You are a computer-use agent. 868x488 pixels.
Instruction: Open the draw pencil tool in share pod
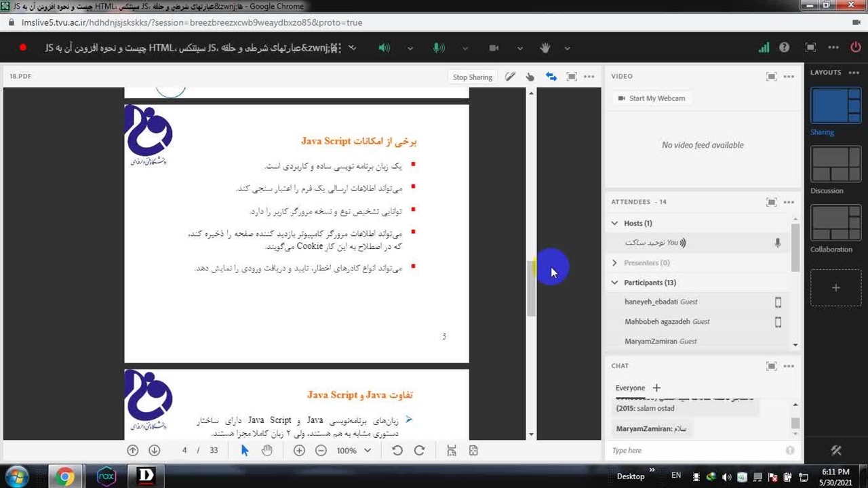510,77
